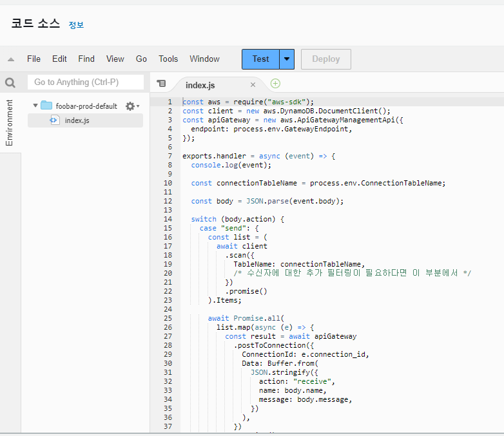Open the tab list pane icon

pyautogui.click(x=161, y=84)
